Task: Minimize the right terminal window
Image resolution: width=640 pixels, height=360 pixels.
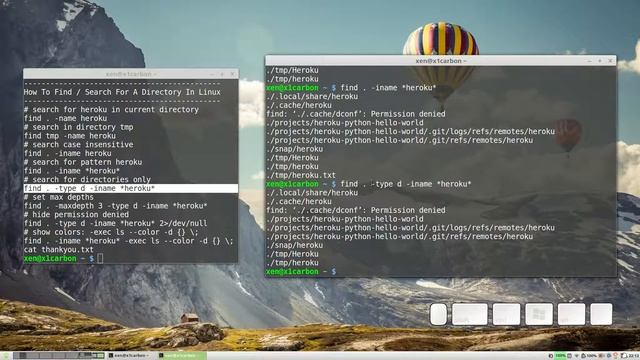Action: point(589,61)
